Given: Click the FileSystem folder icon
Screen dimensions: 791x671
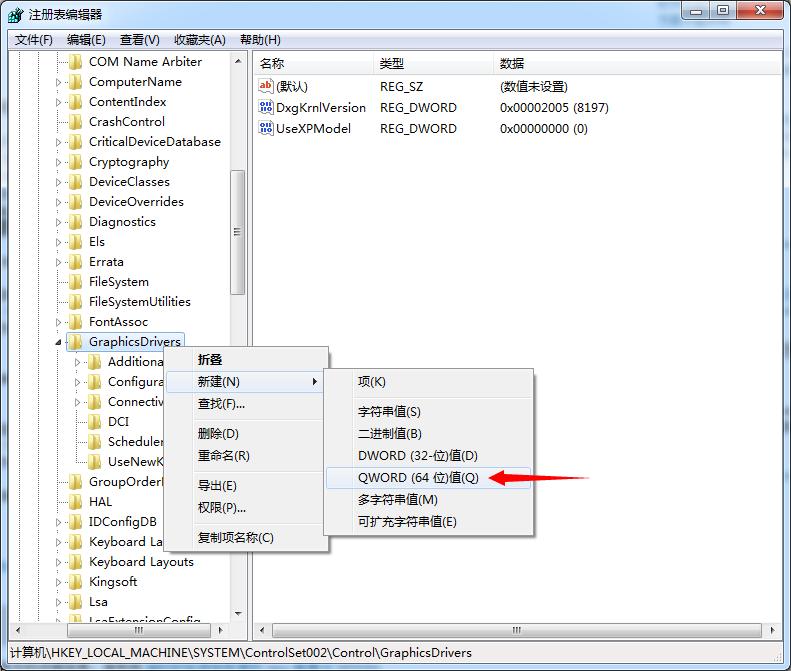Looking at the screenshot, I should [x=75, y=282].
